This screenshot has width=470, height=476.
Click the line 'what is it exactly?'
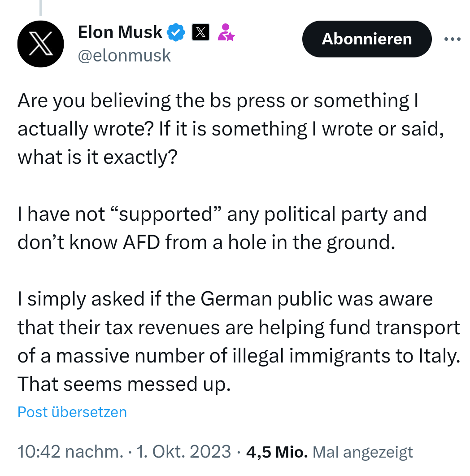coord(97,158)
